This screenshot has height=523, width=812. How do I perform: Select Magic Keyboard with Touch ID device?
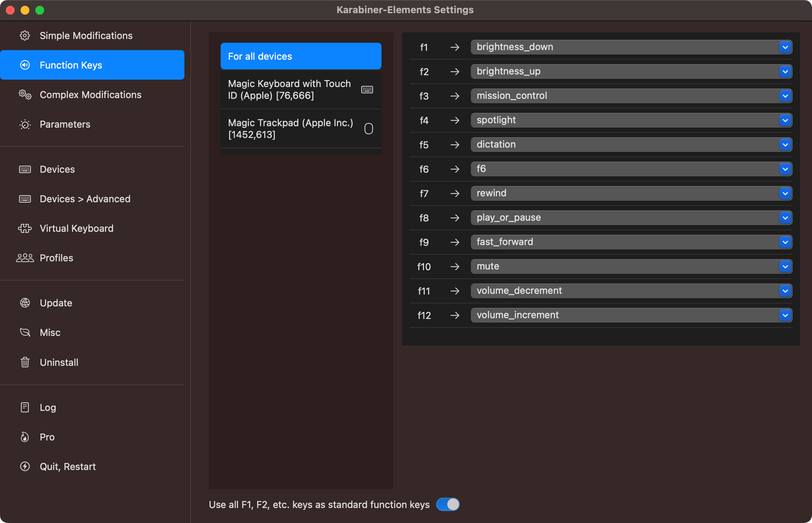coord(300,90)
